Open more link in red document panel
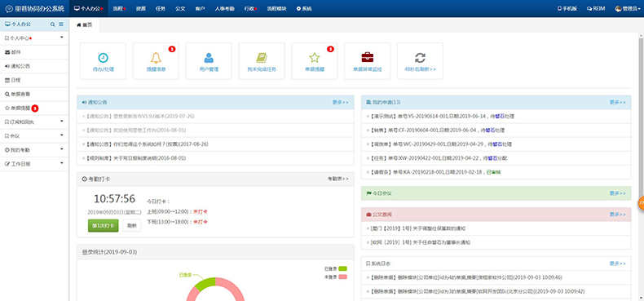The width and height of the screenshot is (644, 301). click(x=618, y=215)
